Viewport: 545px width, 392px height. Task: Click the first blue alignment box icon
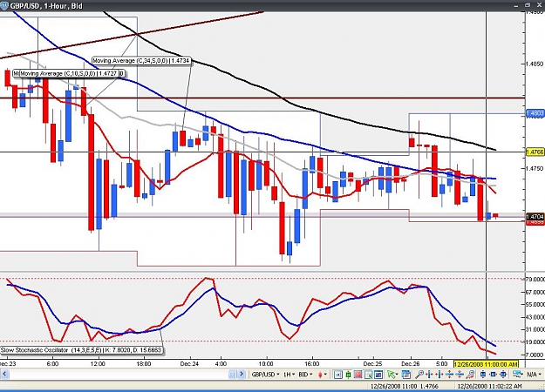tap(483, 375)
